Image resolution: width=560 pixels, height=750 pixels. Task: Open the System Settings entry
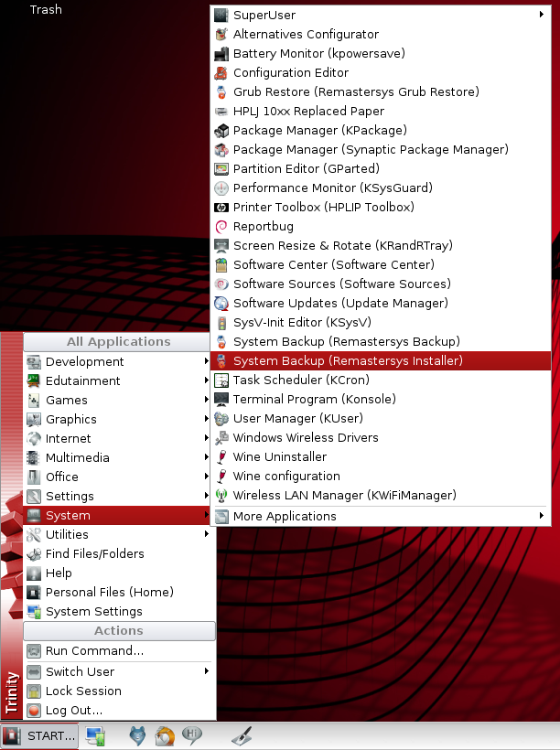[117, 611]
